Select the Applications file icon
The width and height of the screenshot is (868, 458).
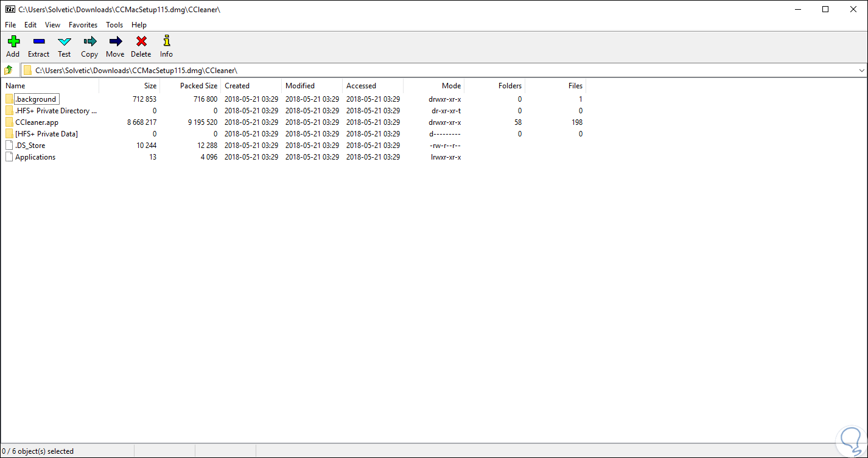[x=9, y=157]
